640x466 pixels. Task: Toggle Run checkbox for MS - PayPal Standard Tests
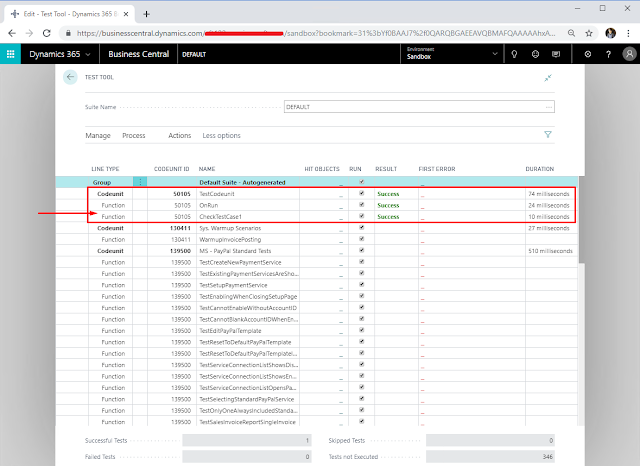coord(361,250)
